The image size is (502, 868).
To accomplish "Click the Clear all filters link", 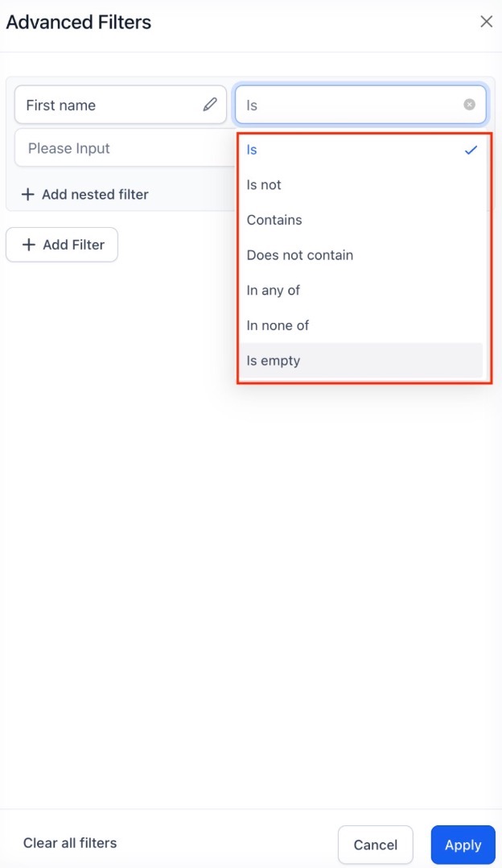I will [x=70, y=843].
